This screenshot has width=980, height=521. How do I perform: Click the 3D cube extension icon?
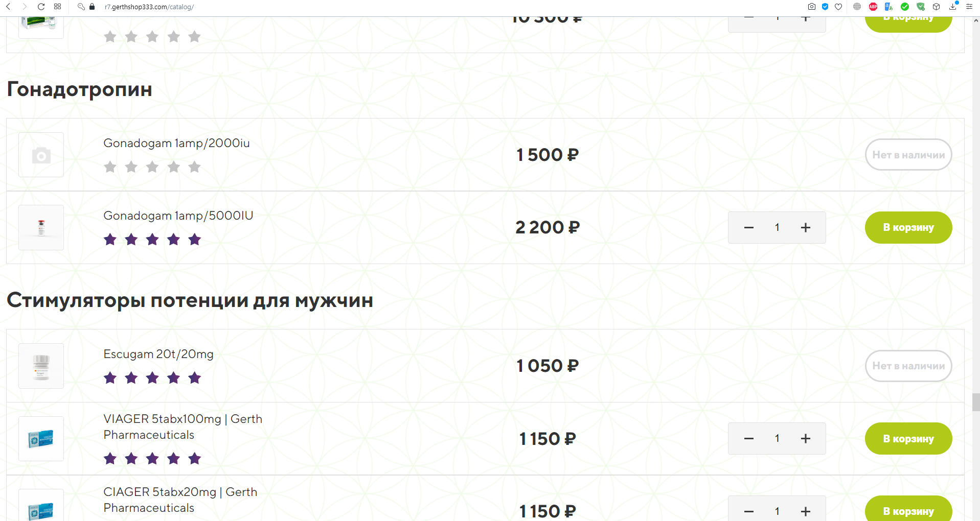[x=937, y=7]
